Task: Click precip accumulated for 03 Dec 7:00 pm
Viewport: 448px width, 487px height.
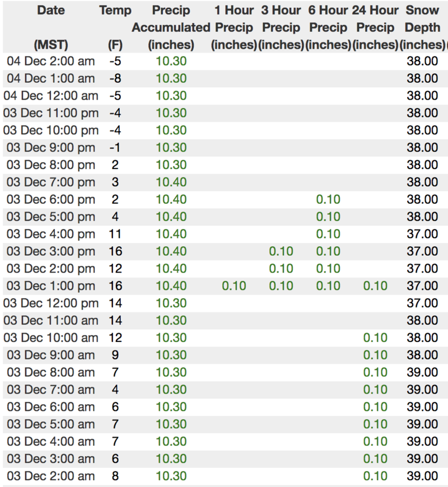Action: point(171,182)
